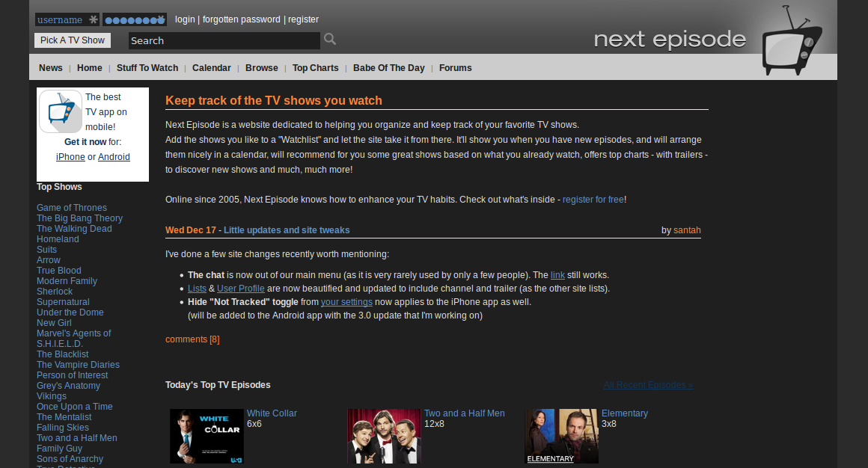868x468 pixels.
Task: Click the Elementary poster thumbnail
Action: 561,436
